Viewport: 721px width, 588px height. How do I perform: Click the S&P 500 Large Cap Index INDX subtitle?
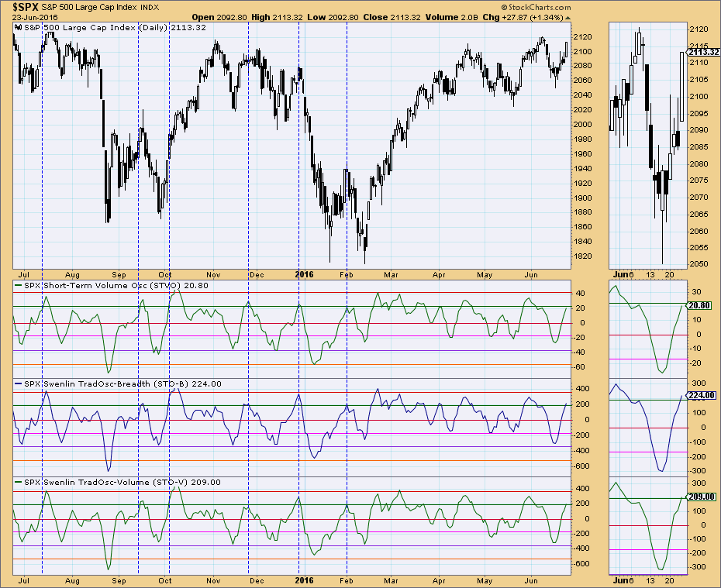101,7
